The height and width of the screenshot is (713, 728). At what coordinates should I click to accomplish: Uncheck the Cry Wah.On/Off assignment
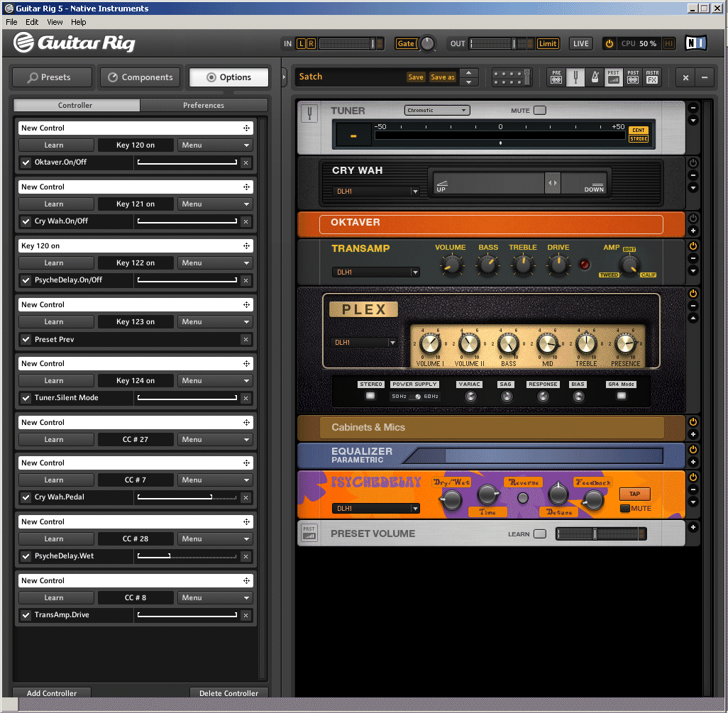(26, 221)
